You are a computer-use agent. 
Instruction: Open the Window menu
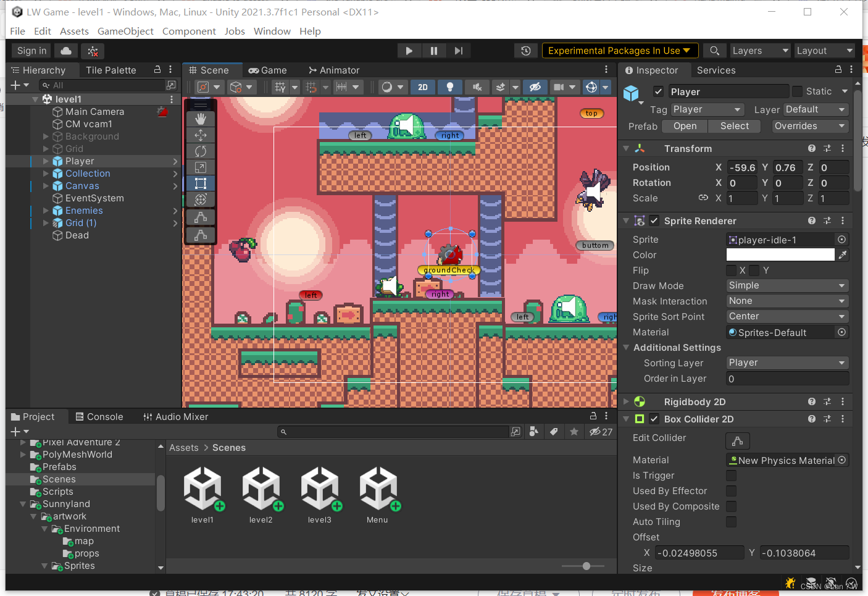click(x=272, y=31)
